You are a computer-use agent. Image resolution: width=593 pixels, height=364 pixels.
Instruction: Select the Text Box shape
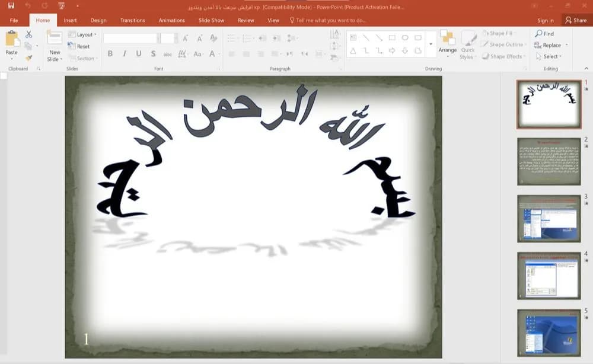point(353,37)
